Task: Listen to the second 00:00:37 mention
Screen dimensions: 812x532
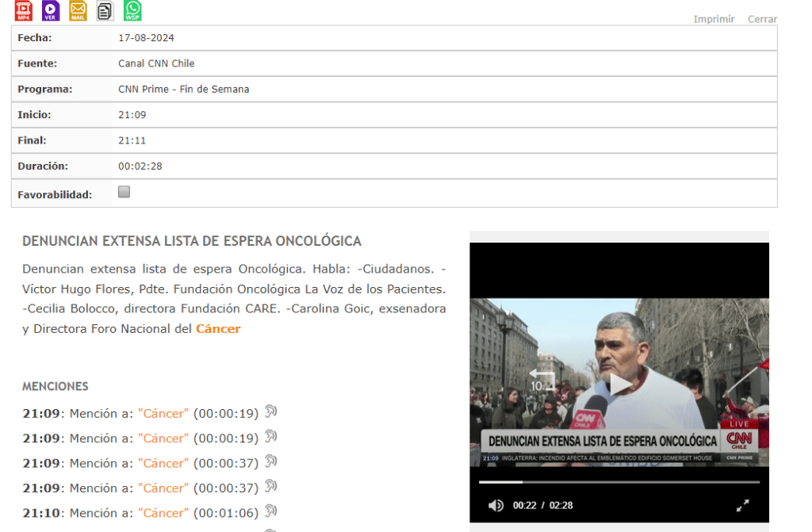Action: (271, 487)
